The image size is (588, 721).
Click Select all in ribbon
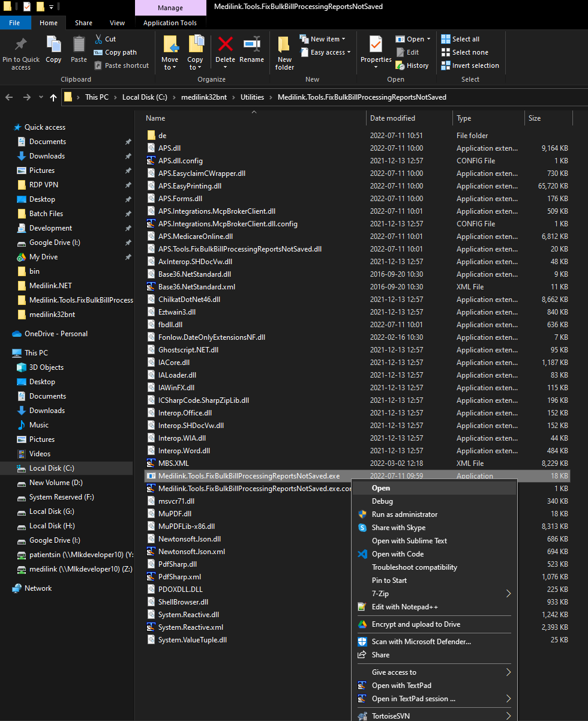point(460,39)
